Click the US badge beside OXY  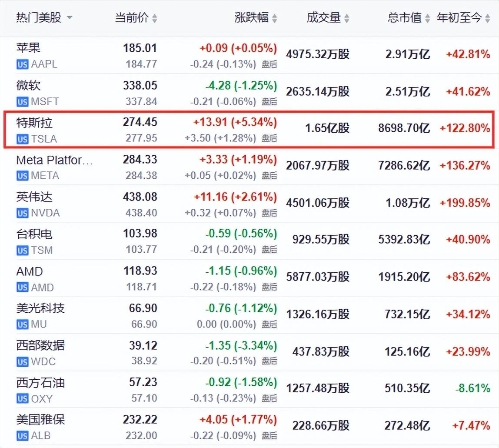tap(22, 399)
